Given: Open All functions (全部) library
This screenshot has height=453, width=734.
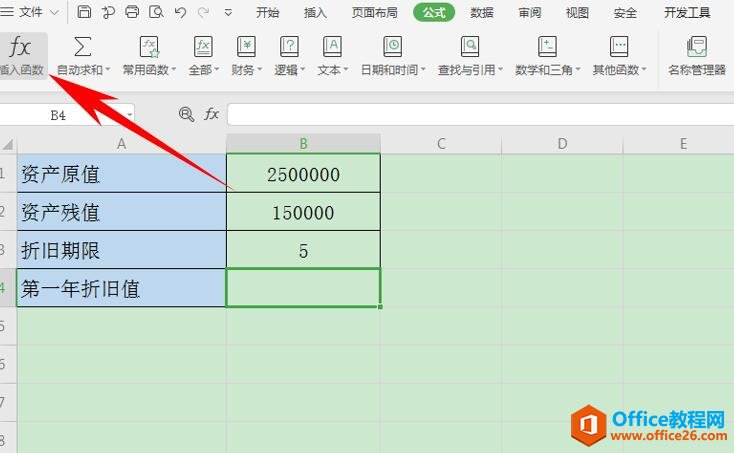Looking at the screenshot, I should pyautogui.click(x=204, y=56).
